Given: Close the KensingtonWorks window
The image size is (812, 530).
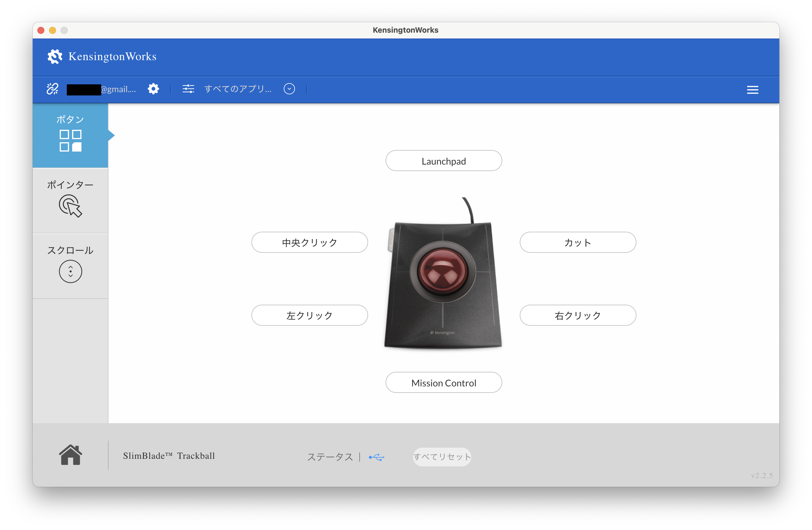Looking at the screenshot, I should click(41, 30).
